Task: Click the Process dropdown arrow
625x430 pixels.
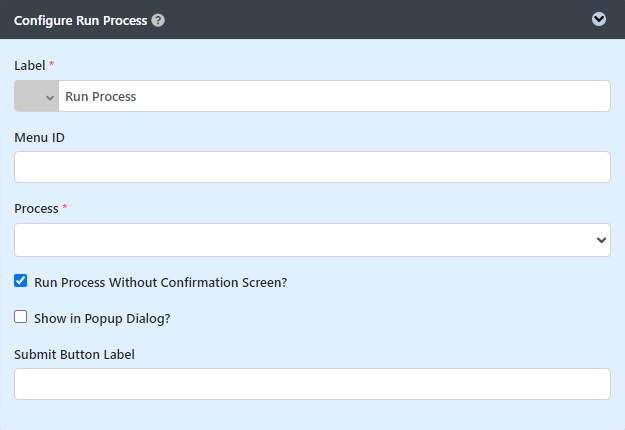Action: point(601,240)
